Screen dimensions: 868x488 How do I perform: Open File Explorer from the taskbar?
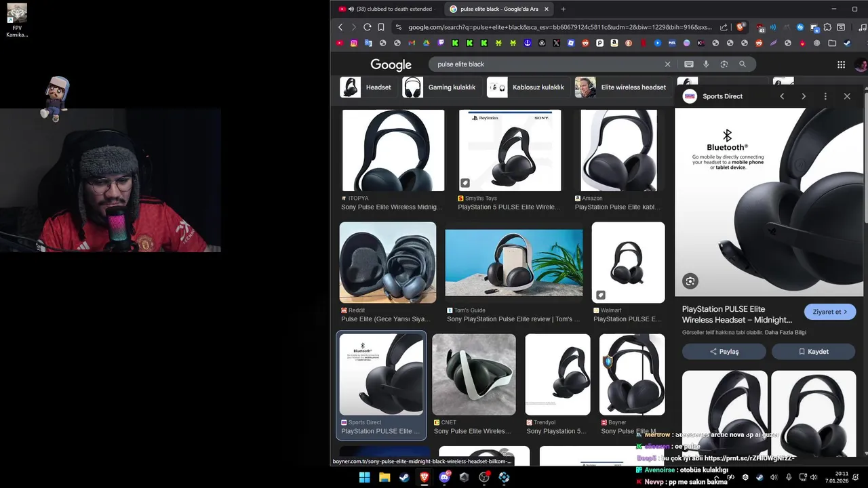384,477
